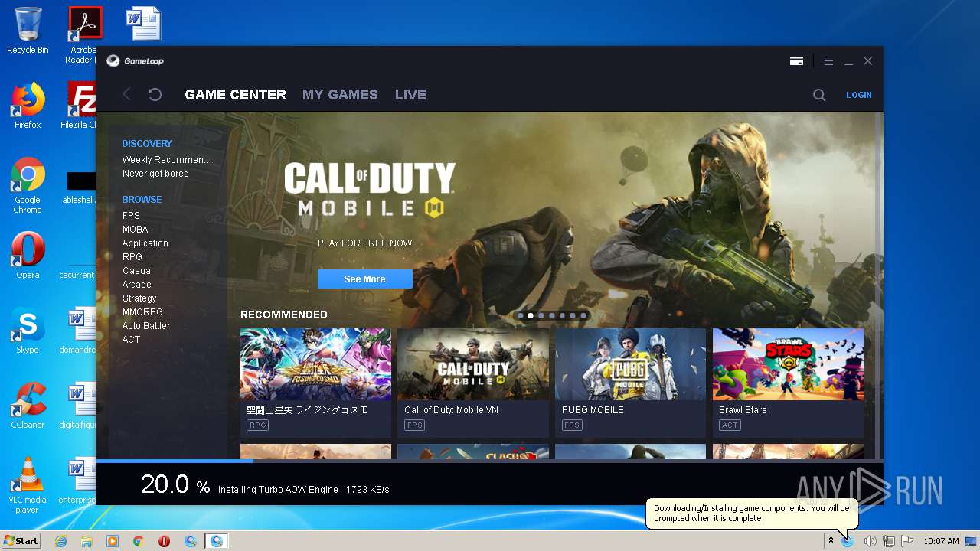Select the second banner carousel dot
Image resolution: width=980 pixels, height=551 pixels.
pos(531,315)
